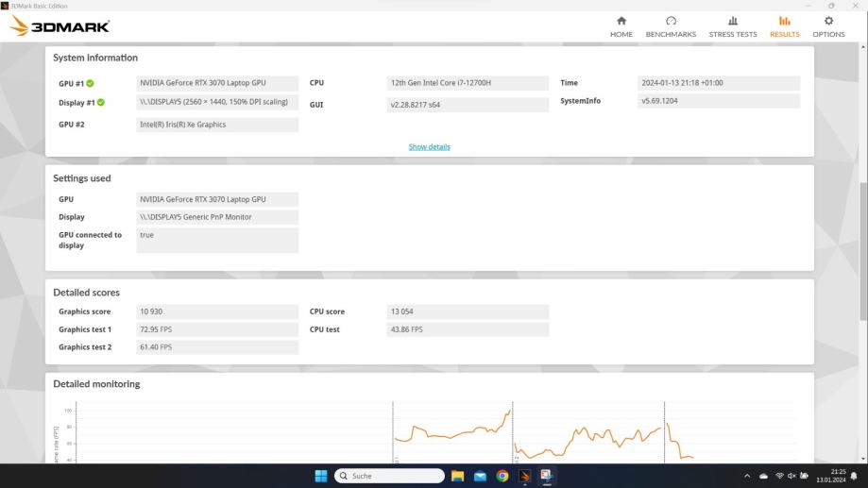Select Graphics test 2 value 61.40 FPS
868x488 pixels.
point(217,347)
